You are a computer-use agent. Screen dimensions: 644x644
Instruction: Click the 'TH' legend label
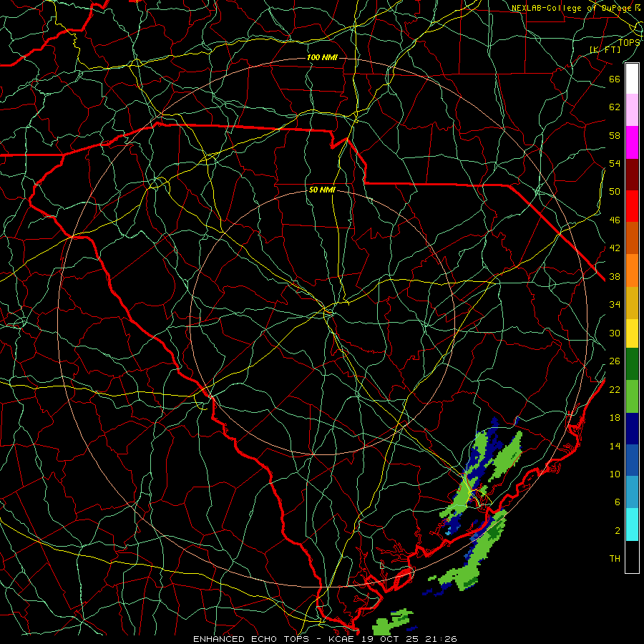pyautogui.click(x=615, y=558)
